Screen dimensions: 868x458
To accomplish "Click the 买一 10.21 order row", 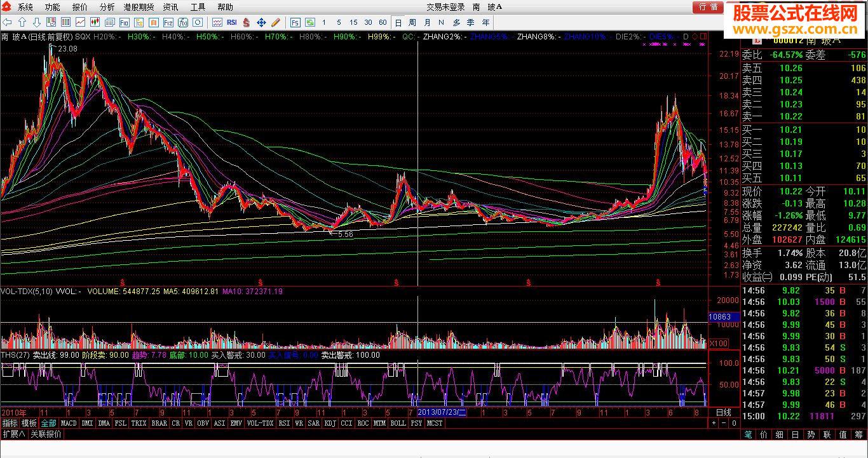I will (x=804, y=130).
